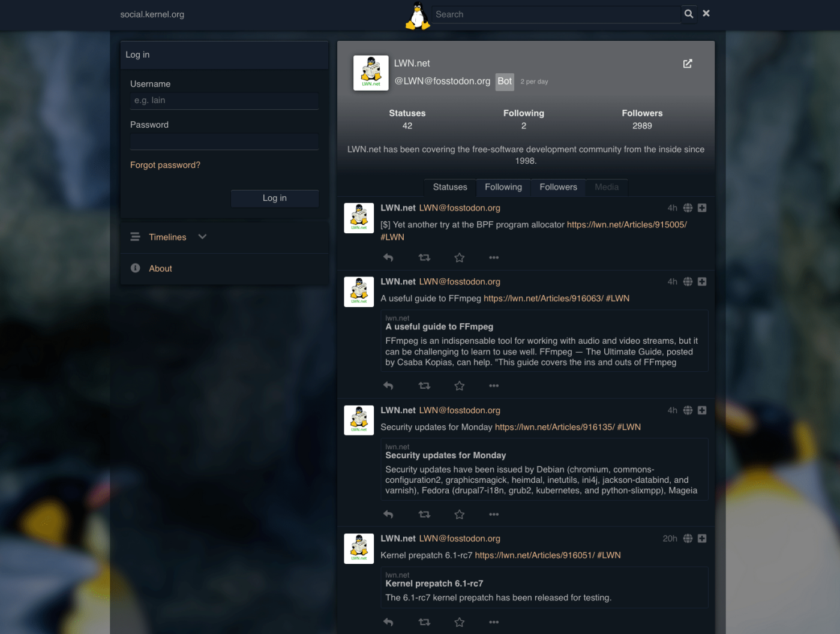
Task: Favorite the Security updates for Monday post
Action: click(x=460, y=514)
